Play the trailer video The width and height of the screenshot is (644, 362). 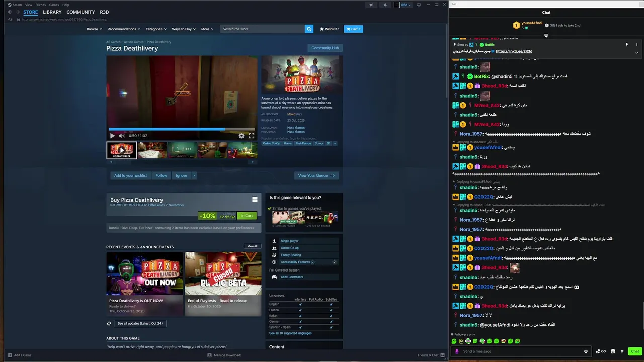pyautogui.click(x=112, y=136)
